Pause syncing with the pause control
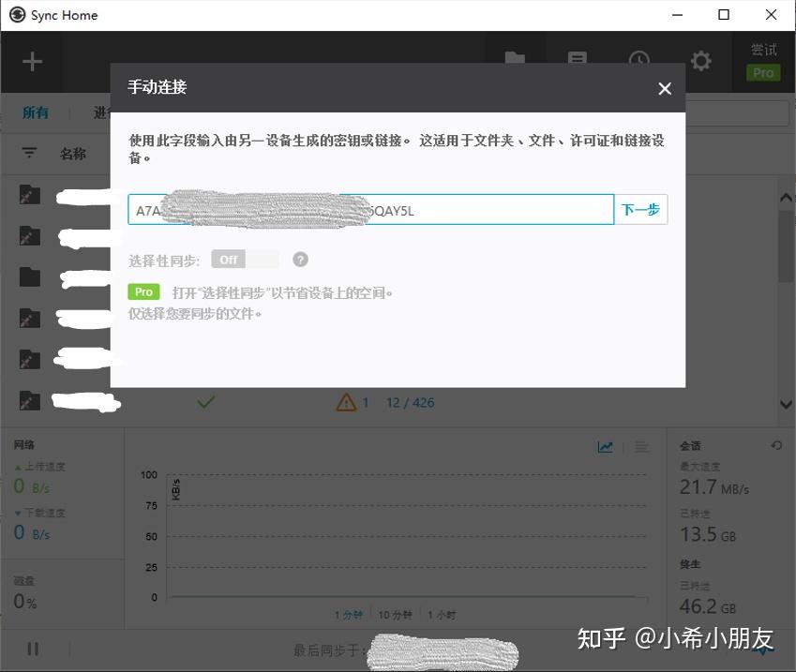The height and width of the screenshot is (672, 796). click(32, 649)
